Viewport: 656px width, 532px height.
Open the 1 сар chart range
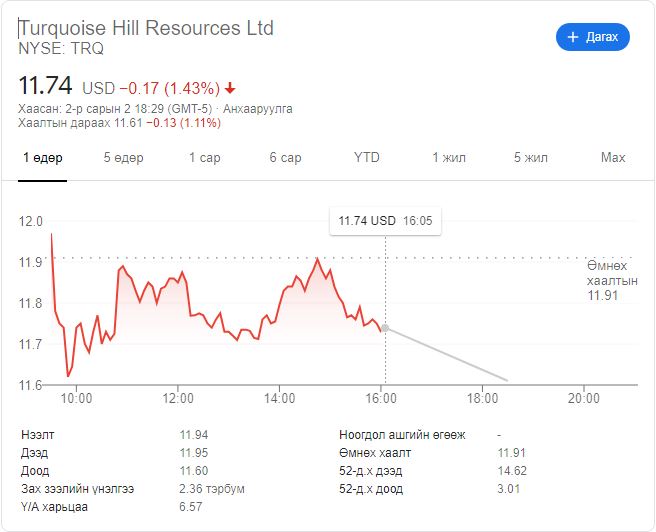(x=205, y=158)
